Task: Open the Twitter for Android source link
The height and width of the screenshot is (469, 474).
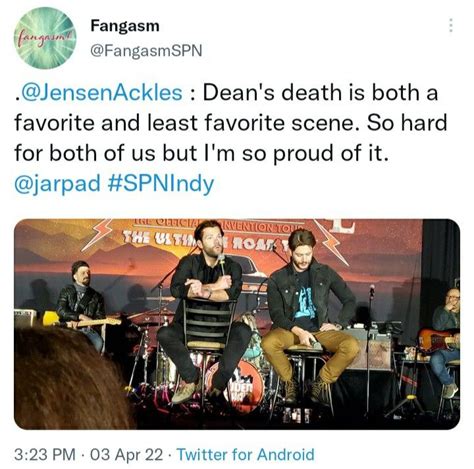Action: (245, 454)
